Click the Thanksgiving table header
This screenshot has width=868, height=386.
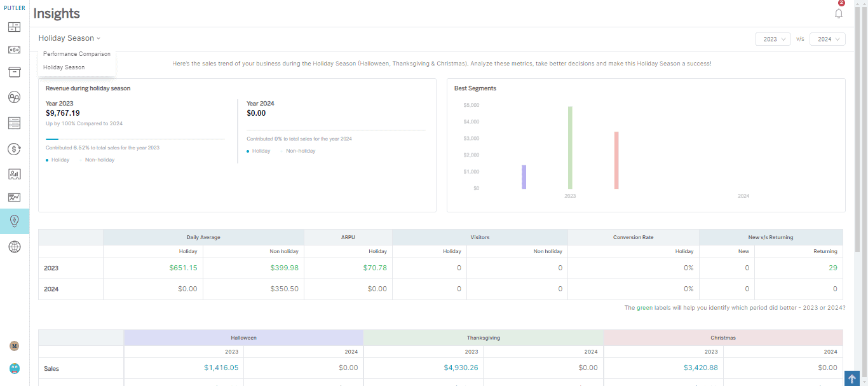[x=484, y=338]
